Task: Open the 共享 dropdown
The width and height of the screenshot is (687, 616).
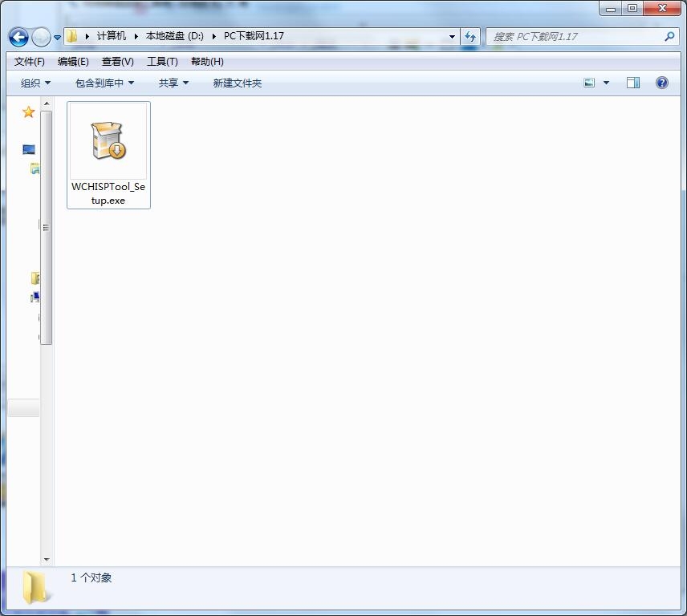Action: tap(173, 83)
